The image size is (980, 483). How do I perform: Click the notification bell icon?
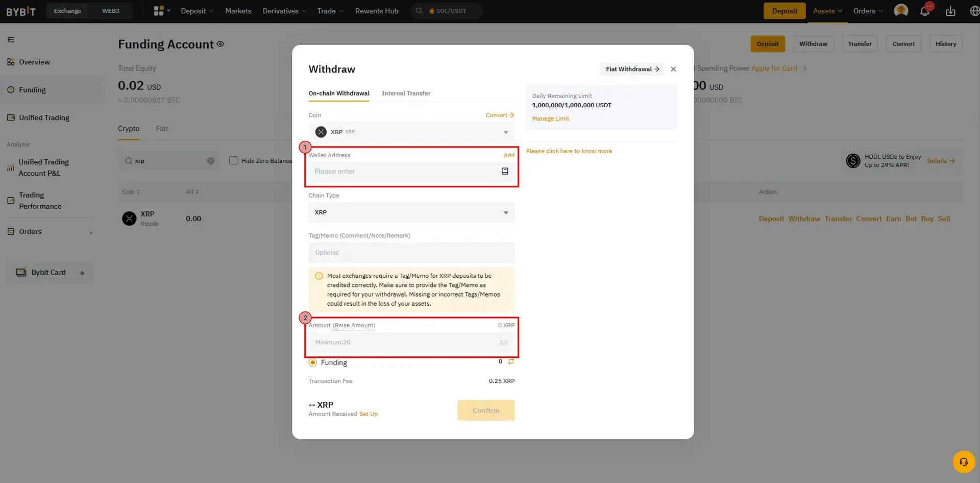tap(924, 11)
